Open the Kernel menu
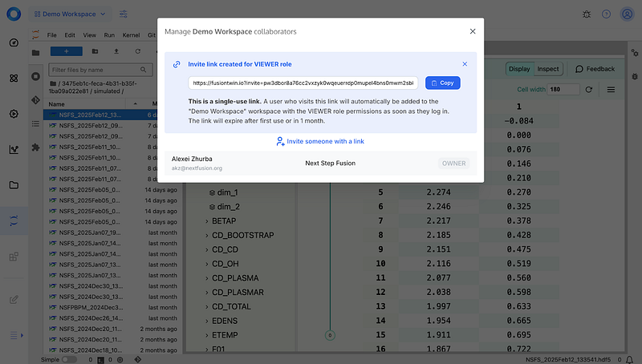 (x=131, y=35)
